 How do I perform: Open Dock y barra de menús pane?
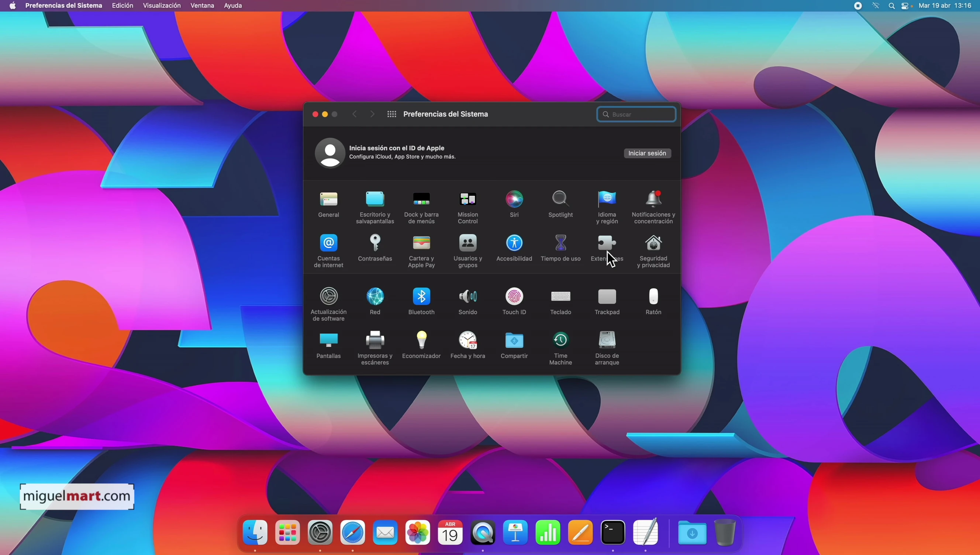click(x=421, y=207)
